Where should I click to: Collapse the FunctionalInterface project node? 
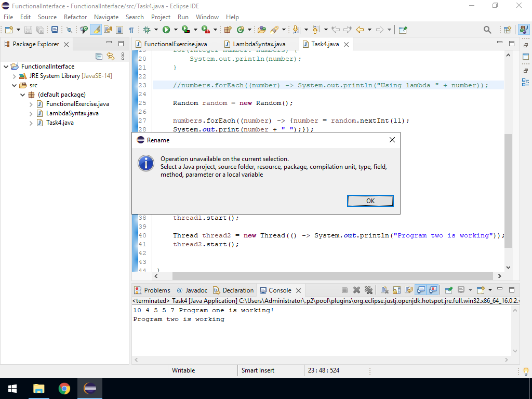[6, 67]
